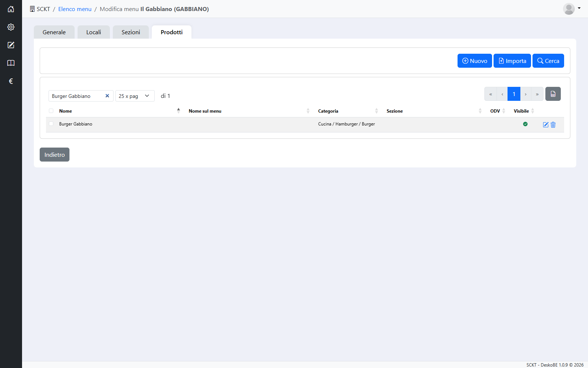Click the Indietro button
This screenshot has height=368, width=588.
coord(54,155)
